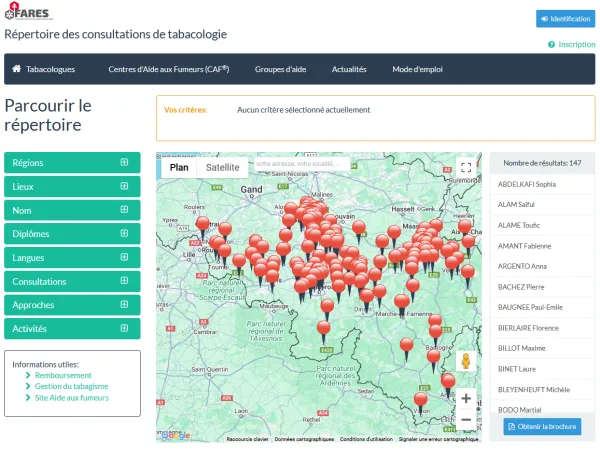Screen dimensions: 600x456
Task: Open the Inscription link
Action: [x=577, y=44]
